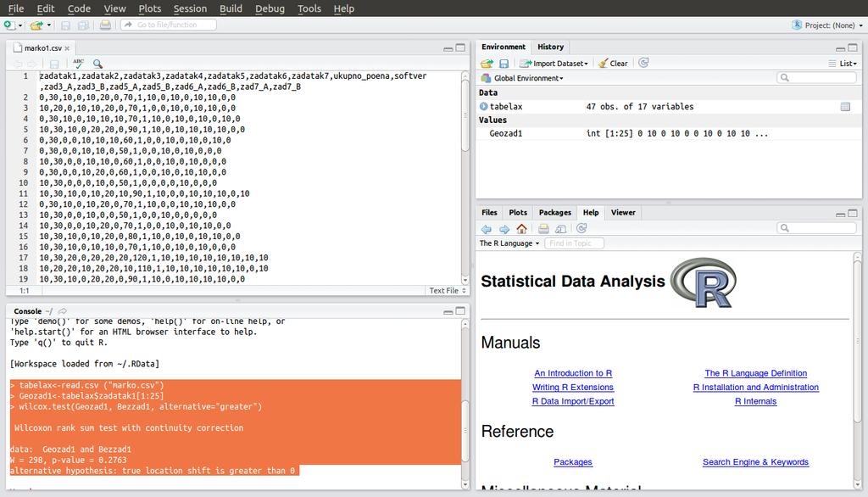Click the view working directory arrow in Console
The image size is (868, 497).
[63, 311]
